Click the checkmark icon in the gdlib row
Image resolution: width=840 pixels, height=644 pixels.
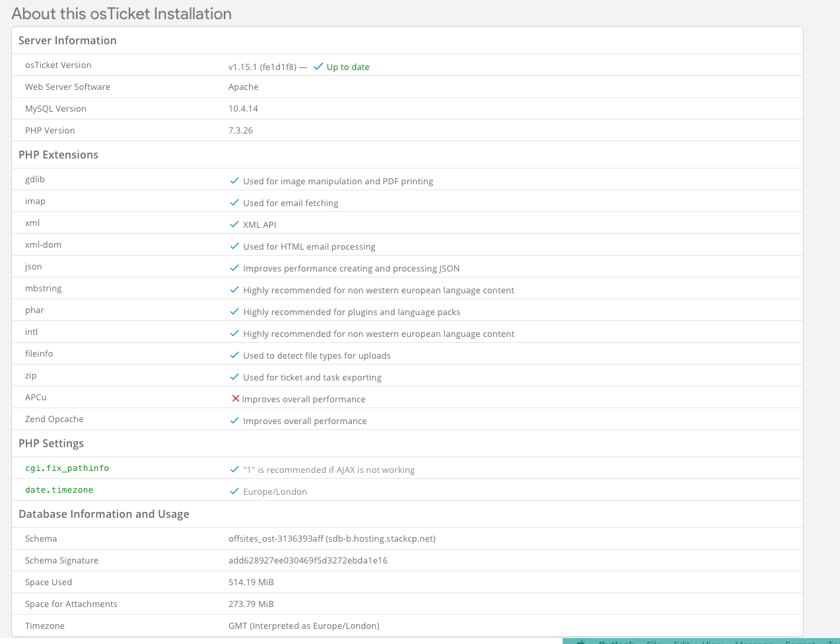coord(234,181)
